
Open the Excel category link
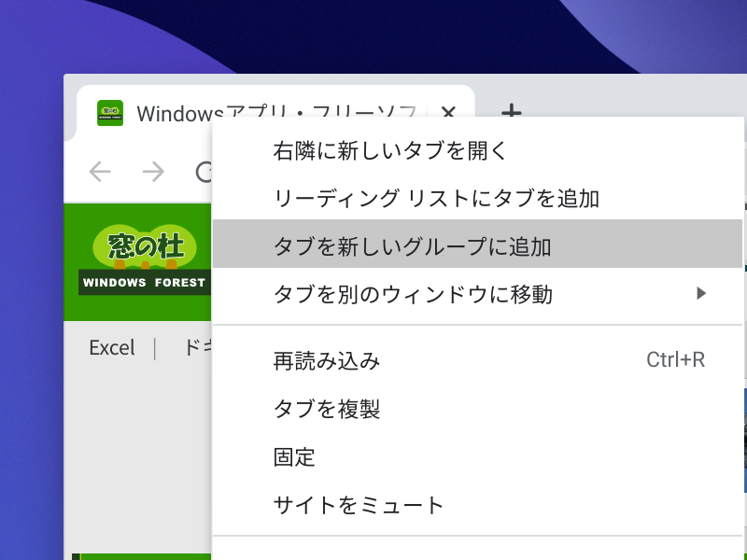pos(112,347)
